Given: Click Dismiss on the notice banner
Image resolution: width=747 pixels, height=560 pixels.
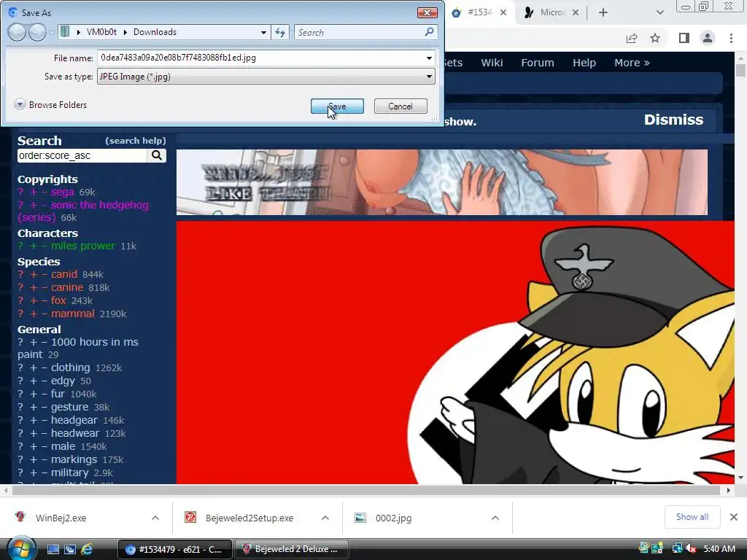Looking at the screenshot, I should pyautogui.click(x=673, y=120).
